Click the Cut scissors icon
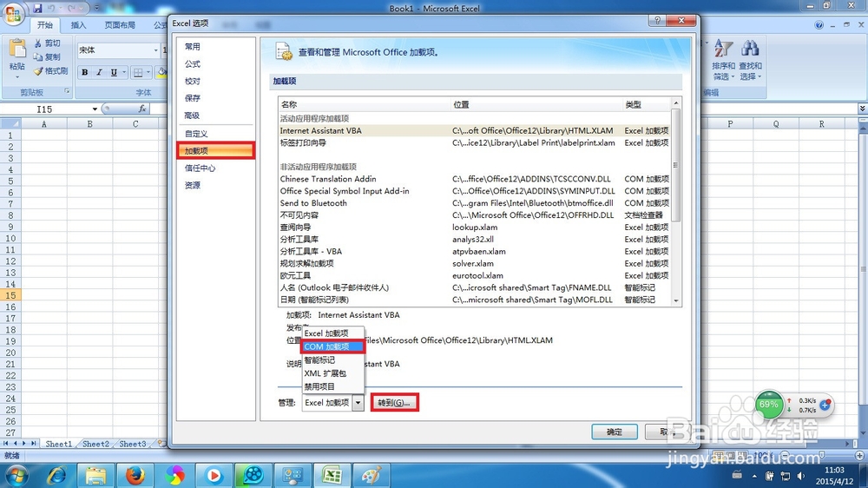 point(37,43)
